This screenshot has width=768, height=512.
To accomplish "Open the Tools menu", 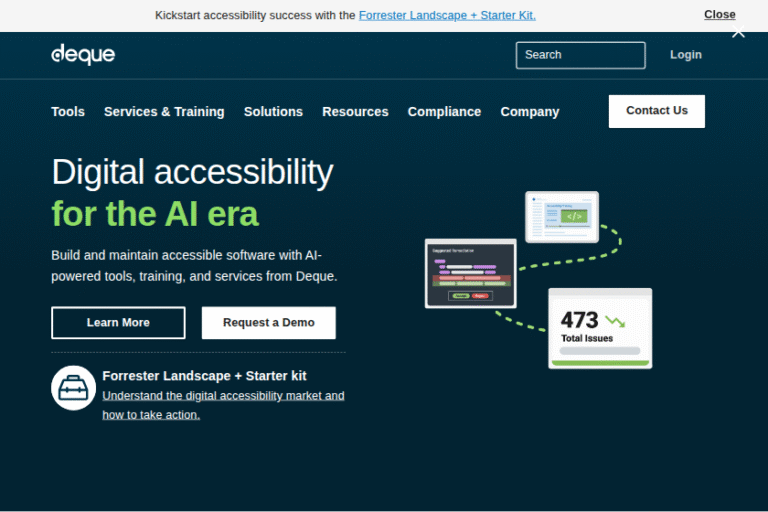I will (x=68, y=112).
